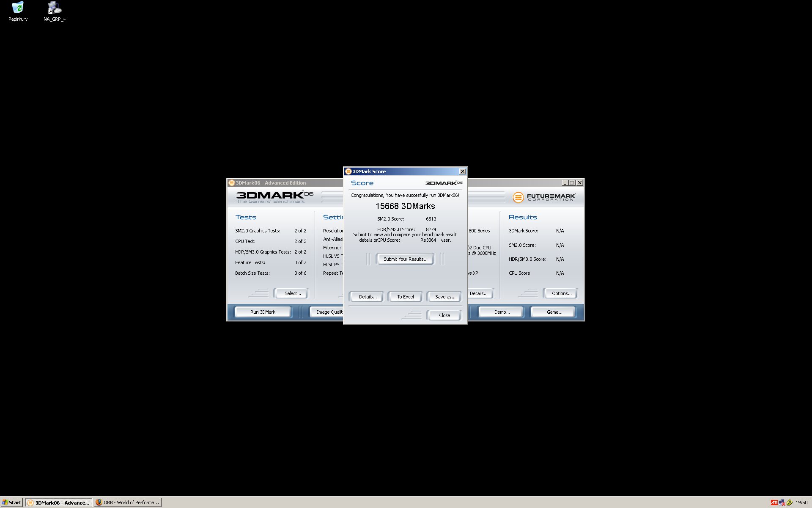
Task: Click the taskbar clock showing 19:50
Action: 801,502
